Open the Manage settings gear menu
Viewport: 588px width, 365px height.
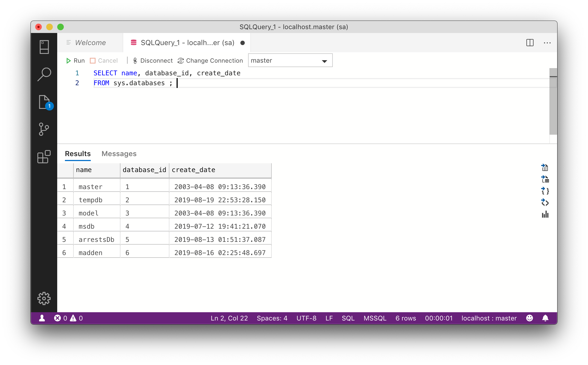(x=44, y=298)
